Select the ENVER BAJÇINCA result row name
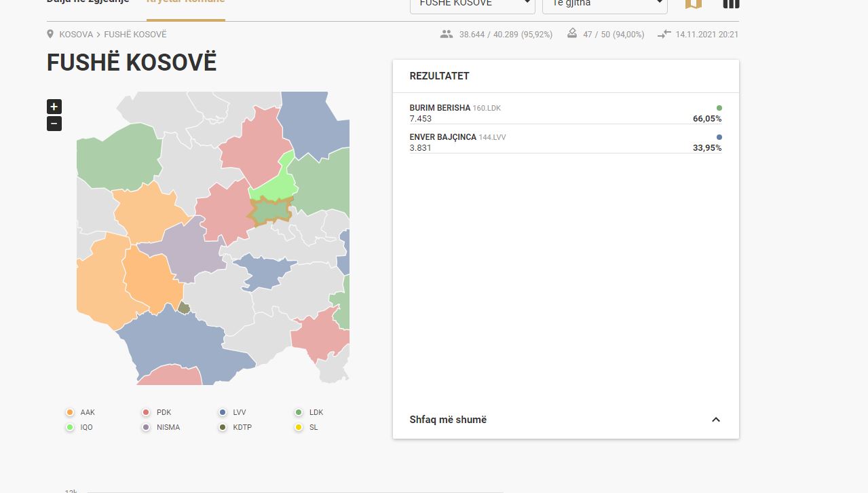This screenshot has height=493, width=868. click(442, 137)
